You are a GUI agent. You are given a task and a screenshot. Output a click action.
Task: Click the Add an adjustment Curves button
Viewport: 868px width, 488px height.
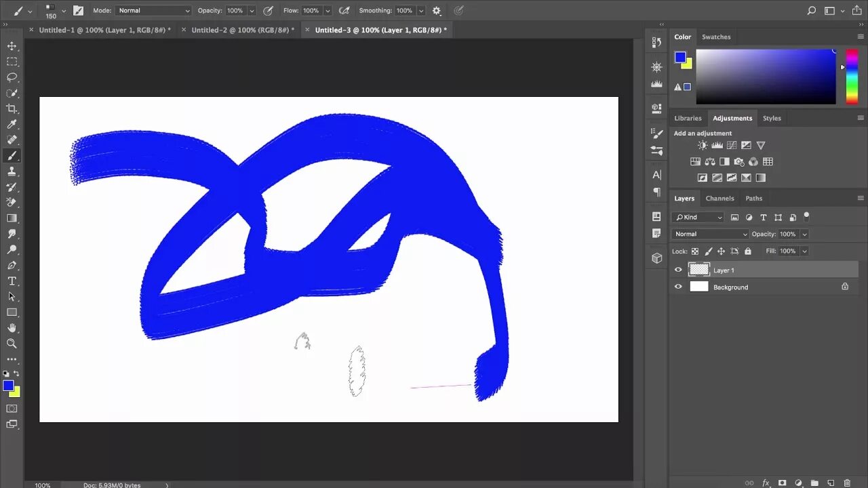coord(732,145)
